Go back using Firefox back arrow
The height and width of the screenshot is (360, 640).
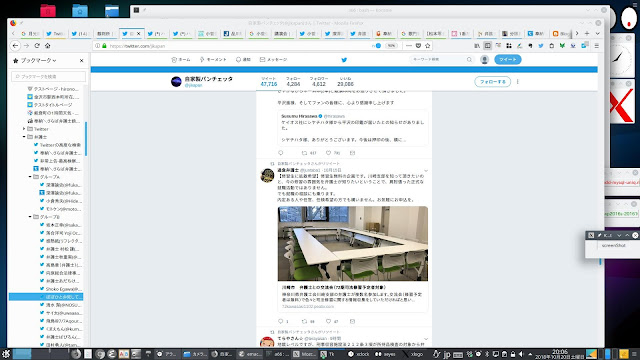click(x=15, y=46)
